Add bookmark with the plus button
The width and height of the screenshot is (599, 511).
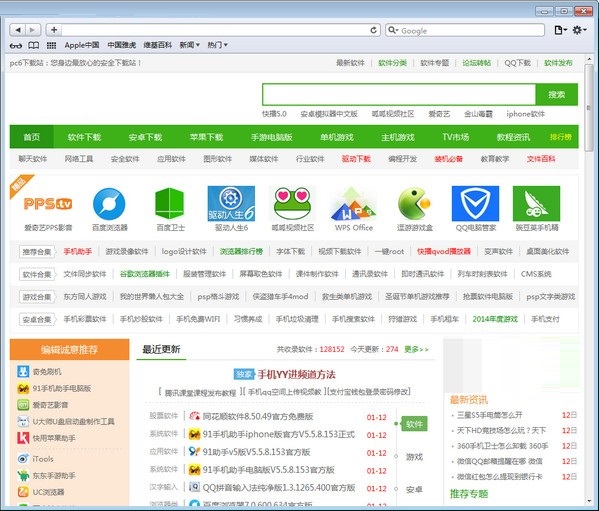click(54, 30)
